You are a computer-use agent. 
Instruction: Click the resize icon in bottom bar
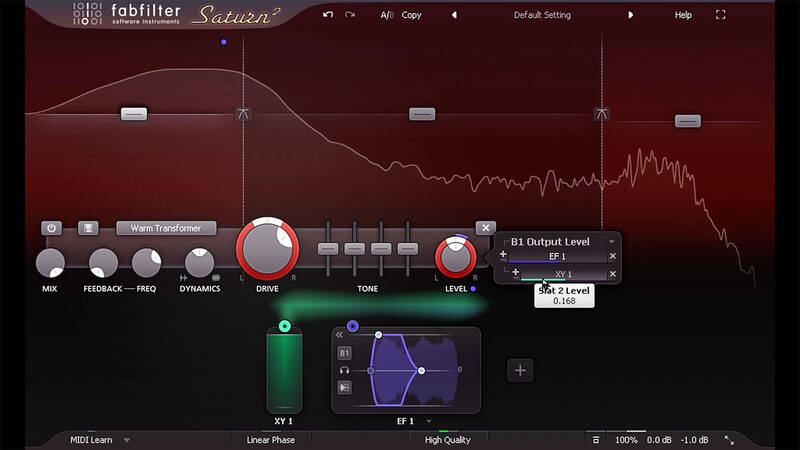[729, 440]
